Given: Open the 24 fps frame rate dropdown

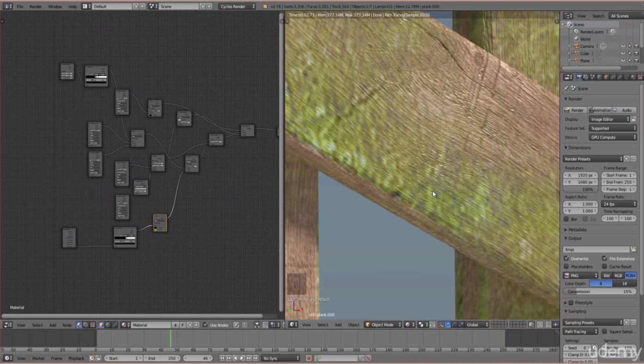Looking at the screenshot, I should 620,204.
